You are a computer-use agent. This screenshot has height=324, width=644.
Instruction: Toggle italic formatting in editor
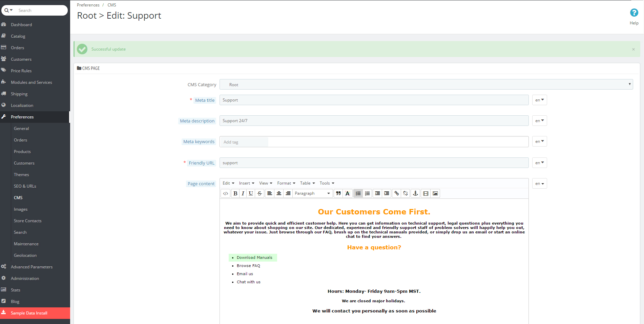coord(243,193)
